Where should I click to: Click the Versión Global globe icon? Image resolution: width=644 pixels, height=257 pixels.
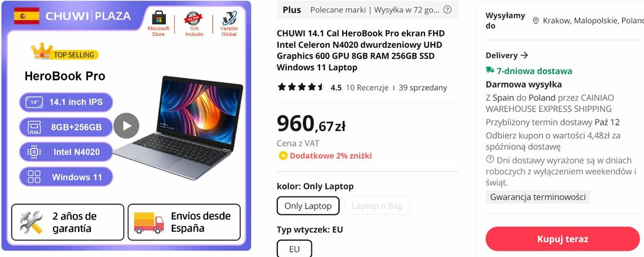tap(229, 18)
